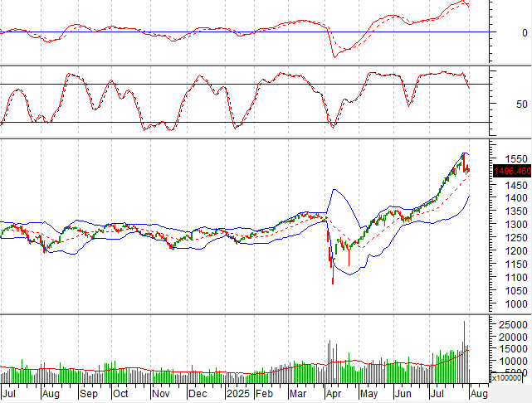Select the 1400 price axis value
The width and height of the screenshot is (532, 403).
(516, 197)
